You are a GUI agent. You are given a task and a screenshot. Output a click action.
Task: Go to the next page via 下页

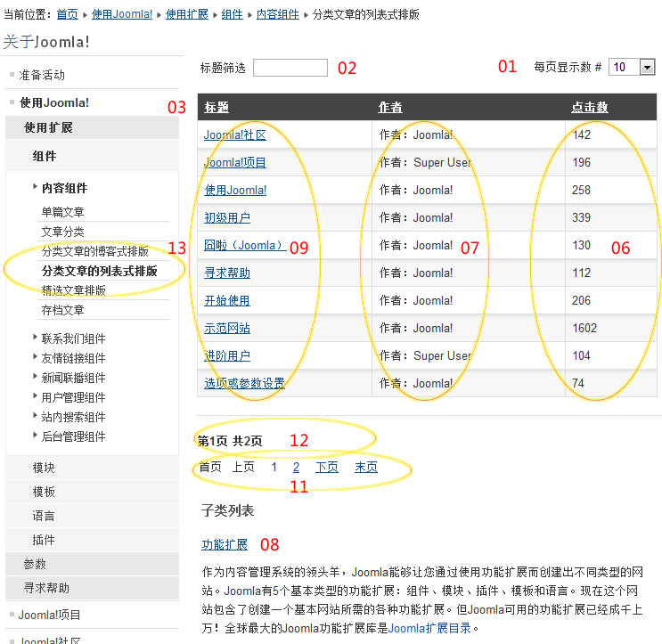click(327, 467)
